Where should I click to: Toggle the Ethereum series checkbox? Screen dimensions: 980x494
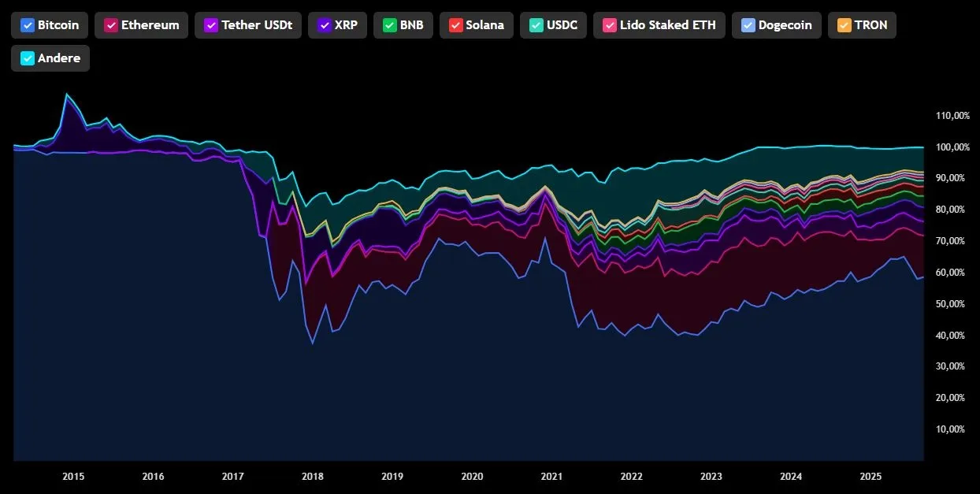(111, 25)
